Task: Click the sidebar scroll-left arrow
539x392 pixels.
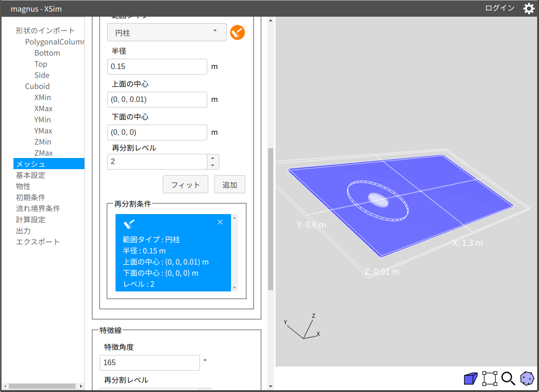Action: tap(5, 386)
